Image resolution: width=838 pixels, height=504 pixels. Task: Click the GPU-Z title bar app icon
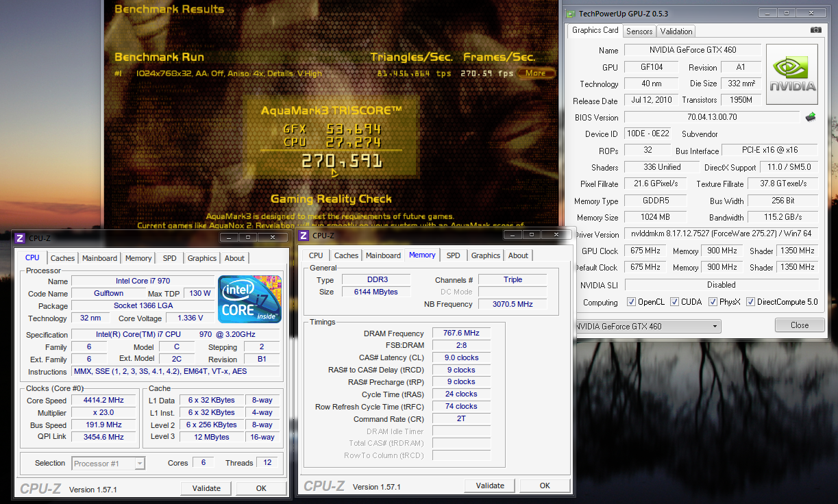(x=570, y=13)
